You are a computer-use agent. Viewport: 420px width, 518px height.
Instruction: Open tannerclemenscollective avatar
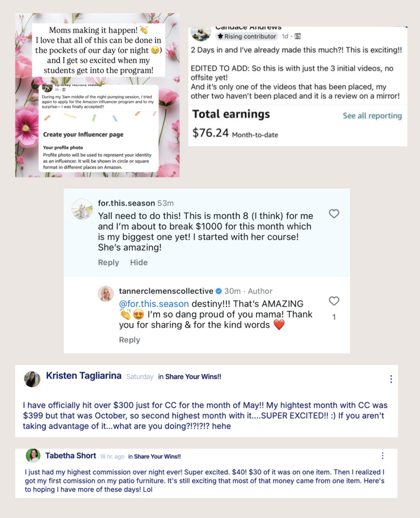click(106, 294)
